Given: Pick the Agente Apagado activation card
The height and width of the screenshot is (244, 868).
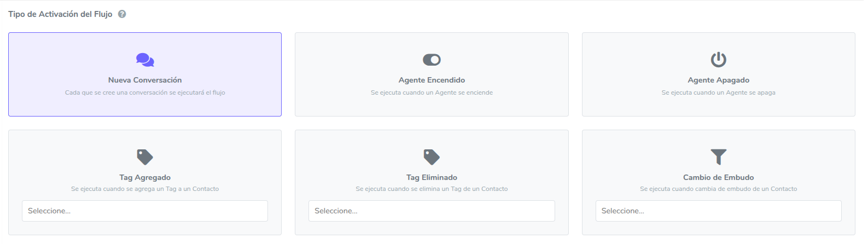Looking at the screenshot, I should 718,74.
